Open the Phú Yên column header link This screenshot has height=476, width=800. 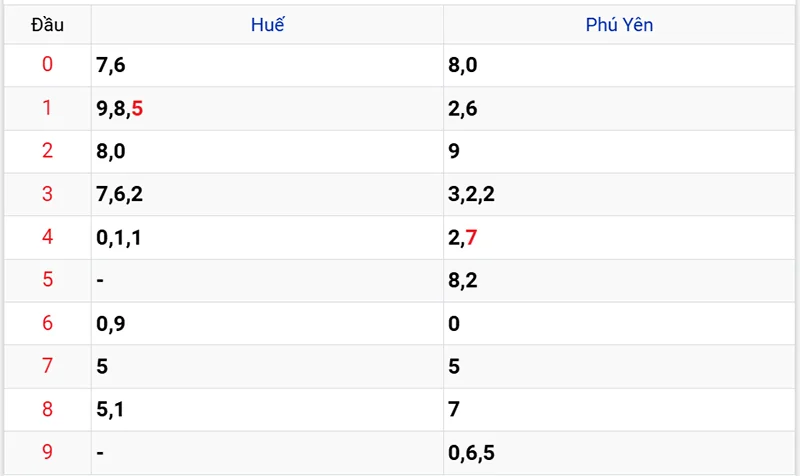(x=619, y=24)
